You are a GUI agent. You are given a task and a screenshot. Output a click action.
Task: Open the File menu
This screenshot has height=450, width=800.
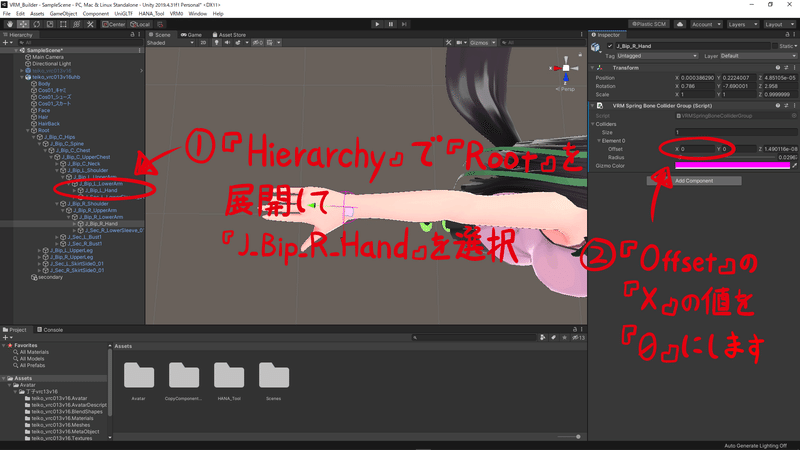[7, 14]
